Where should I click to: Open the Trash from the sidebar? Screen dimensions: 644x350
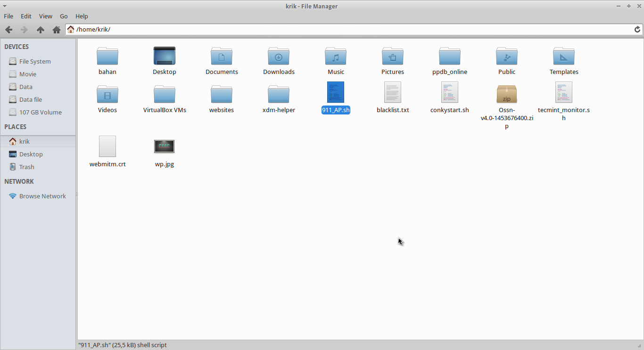click(x=27, y=167)
